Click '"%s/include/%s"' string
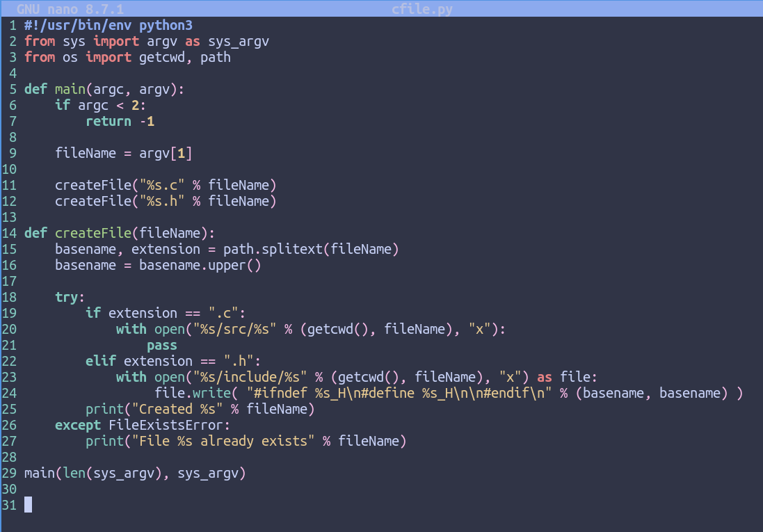This screenshot has width=763, height=532. pos(250,377)
